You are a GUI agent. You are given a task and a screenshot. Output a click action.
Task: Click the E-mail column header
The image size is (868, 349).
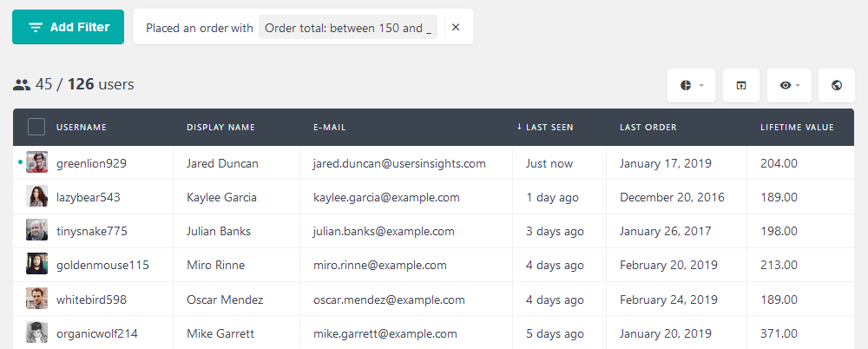[x=330, y=128]
